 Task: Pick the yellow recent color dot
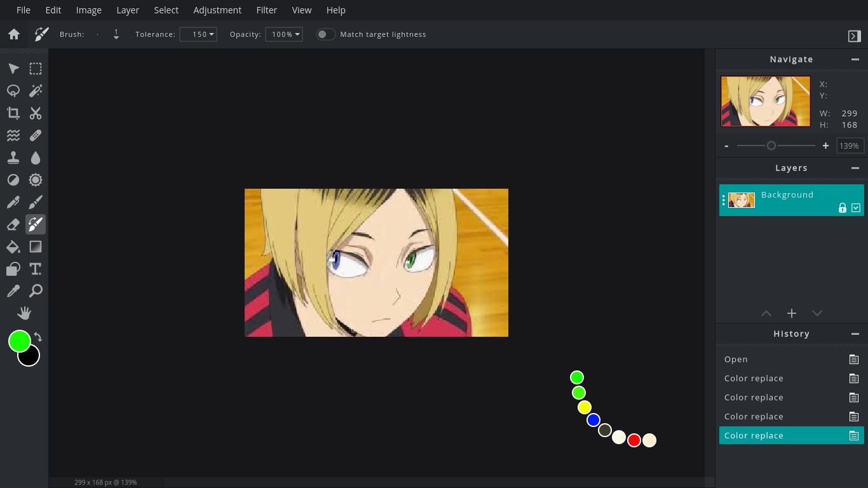point(585,407)
